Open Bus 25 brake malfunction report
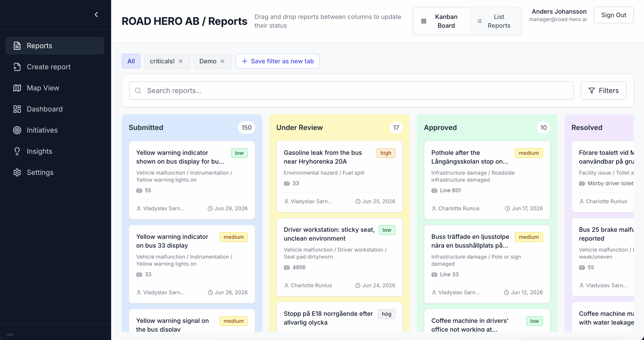The height and width of the screenshot is (340, 644). point(603,257)
